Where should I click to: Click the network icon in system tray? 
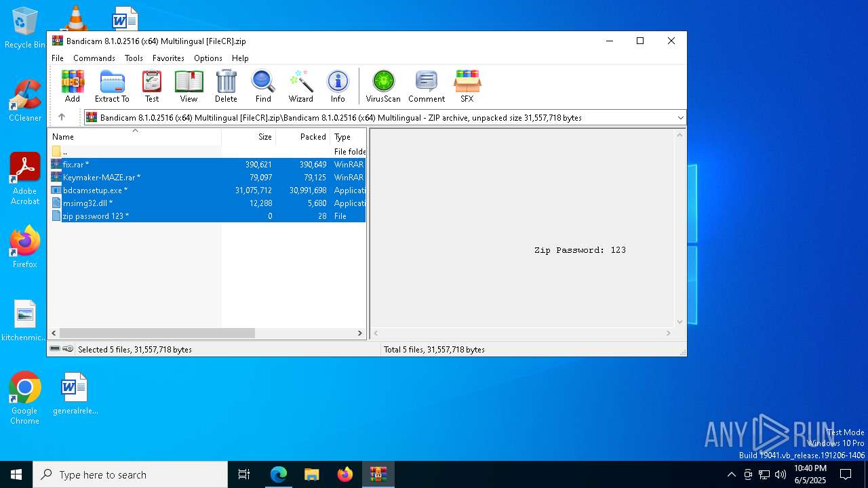point(764,474)
